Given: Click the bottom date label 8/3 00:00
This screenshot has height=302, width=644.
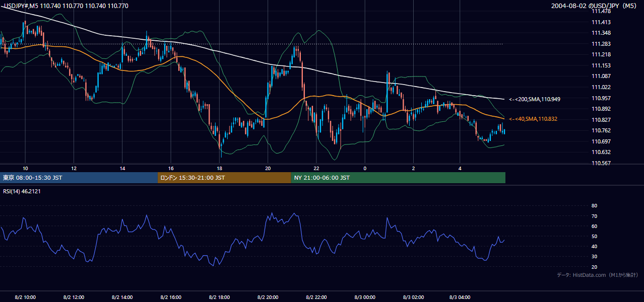Looking at the screenshot, I should pos(364,297).
